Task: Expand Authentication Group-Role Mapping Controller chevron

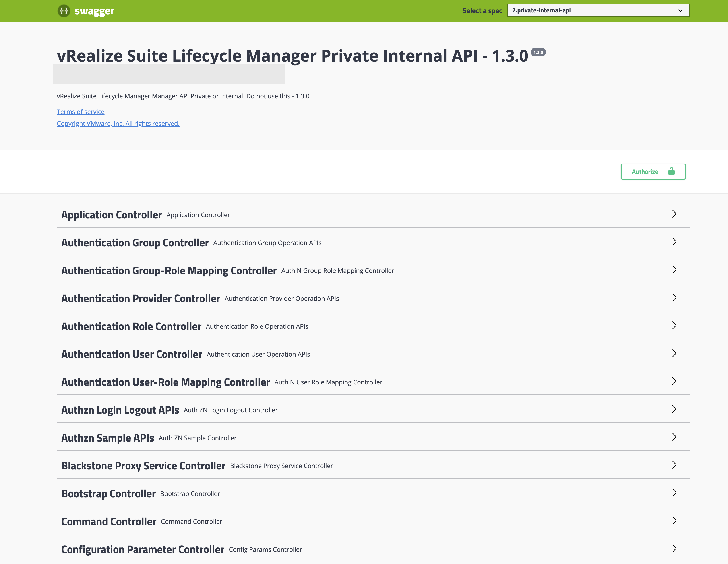Action: [674, 269]
